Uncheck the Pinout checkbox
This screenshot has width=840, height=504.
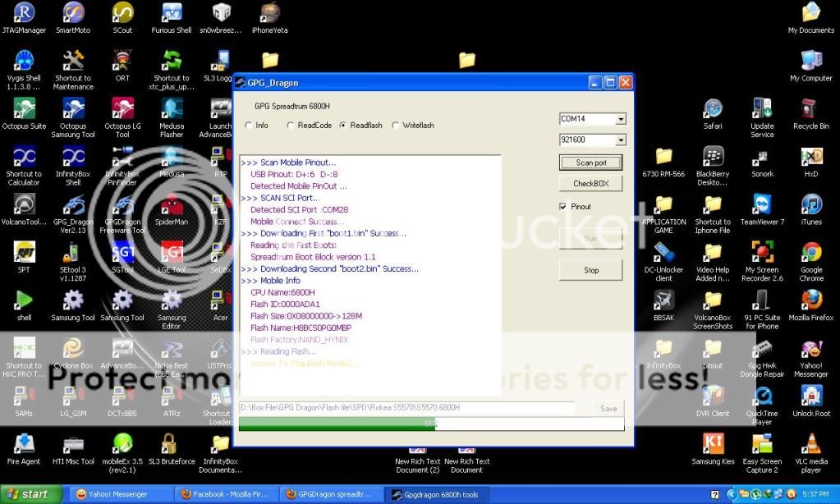tap(562, 207)
